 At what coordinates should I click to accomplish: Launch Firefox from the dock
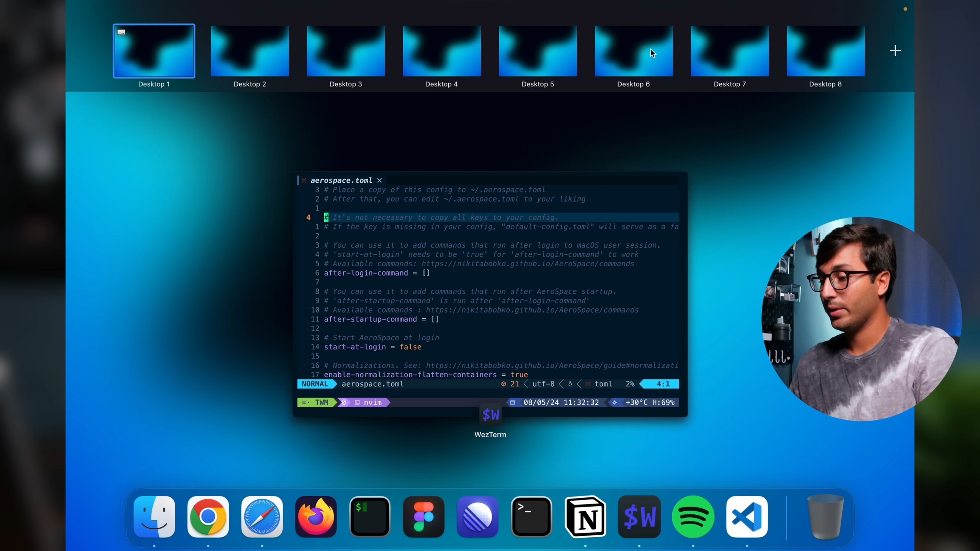pos(316,517)
